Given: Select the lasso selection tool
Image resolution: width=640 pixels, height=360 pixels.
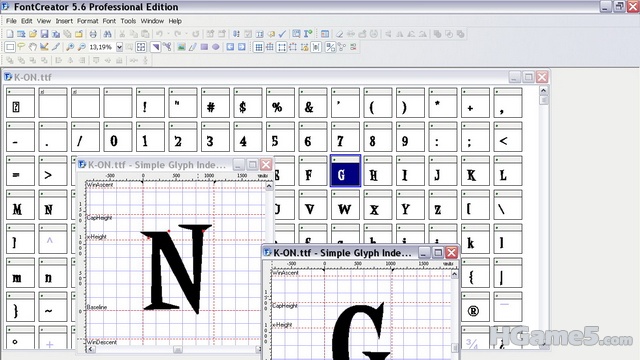Looking at the screenshot, I should pos(21,47).
